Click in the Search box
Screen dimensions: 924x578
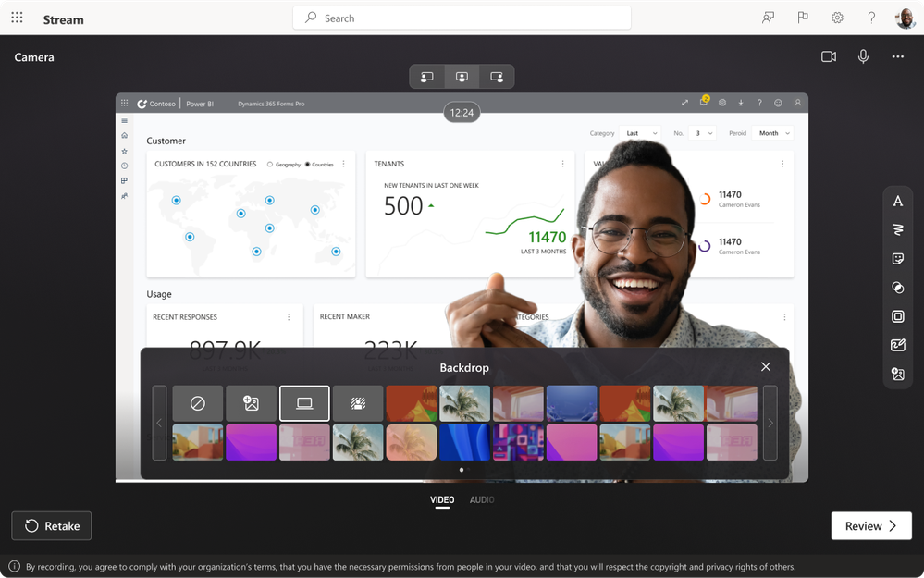coord(462,18)
